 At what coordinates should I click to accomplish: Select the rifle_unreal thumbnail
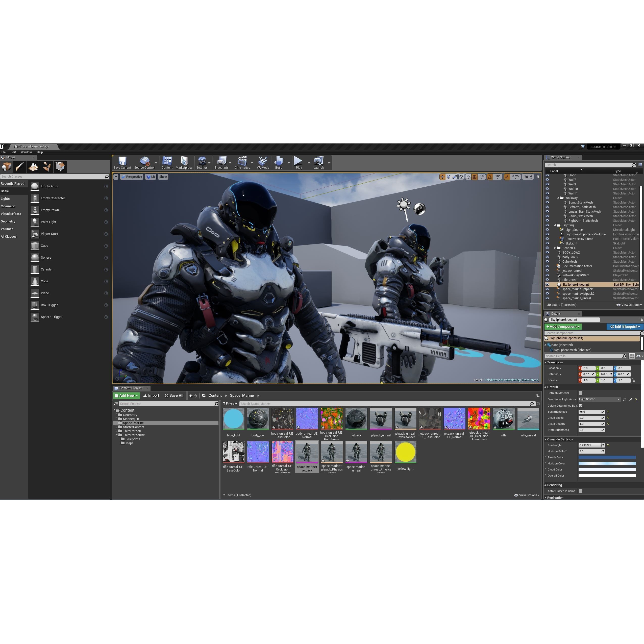pos(528,419)
